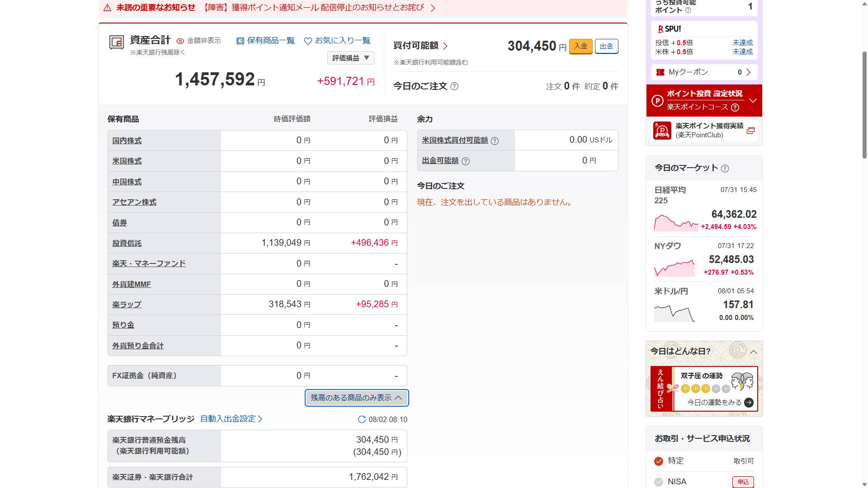
Task: Open the 米国株式 holdings link
Action: [127, 161]
